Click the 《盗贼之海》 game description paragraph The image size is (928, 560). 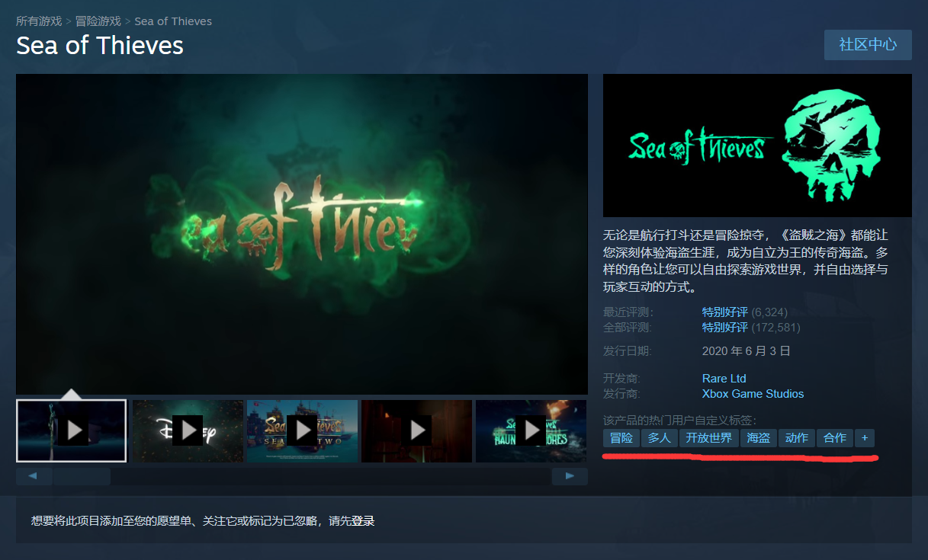tap(746, 261)
